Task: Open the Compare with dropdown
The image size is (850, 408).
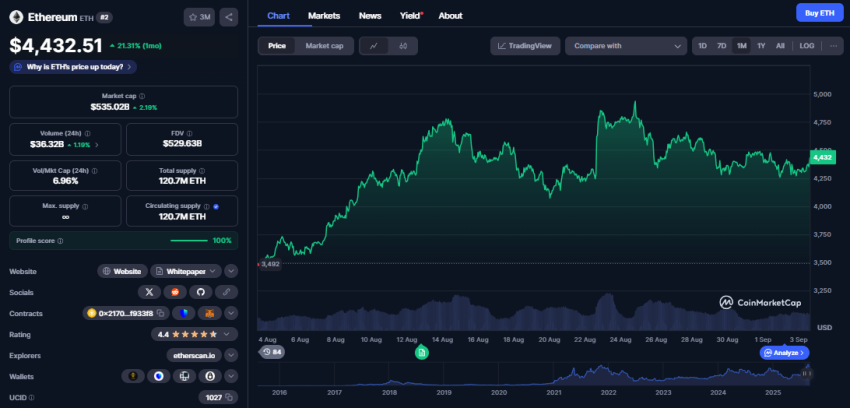Action: (x=626, y=46)
